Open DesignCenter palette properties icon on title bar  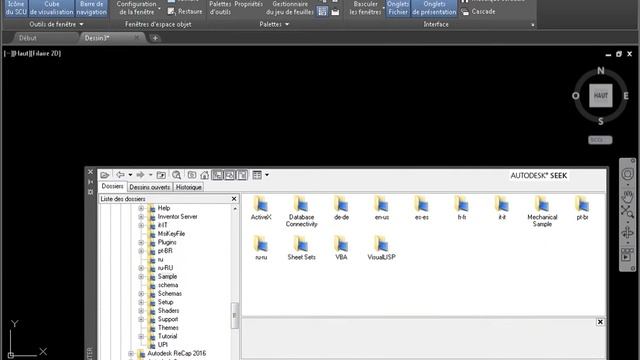(90, 192)
